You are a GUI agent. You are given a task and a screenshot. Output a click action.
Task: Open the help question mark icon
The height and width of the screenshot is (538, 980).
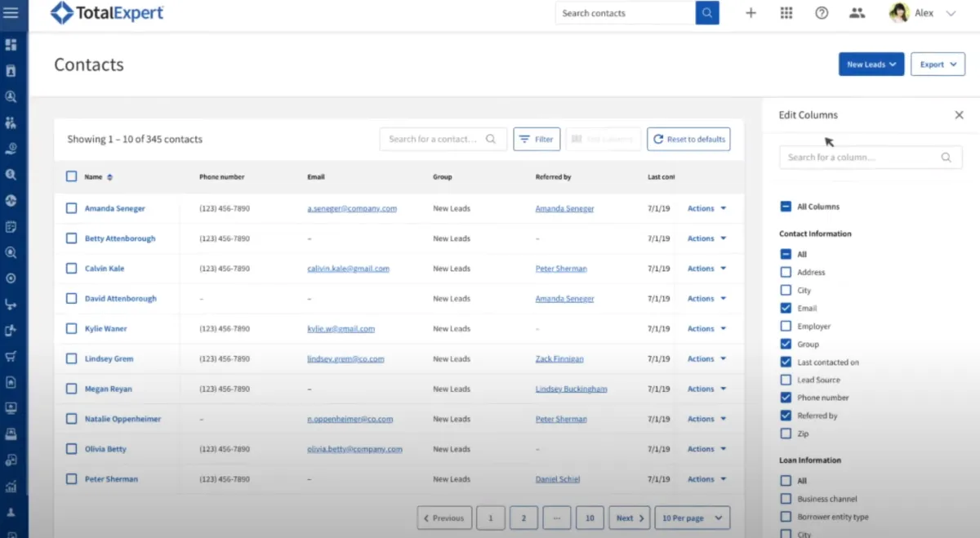pyautogui.click(x=822, y=13)
